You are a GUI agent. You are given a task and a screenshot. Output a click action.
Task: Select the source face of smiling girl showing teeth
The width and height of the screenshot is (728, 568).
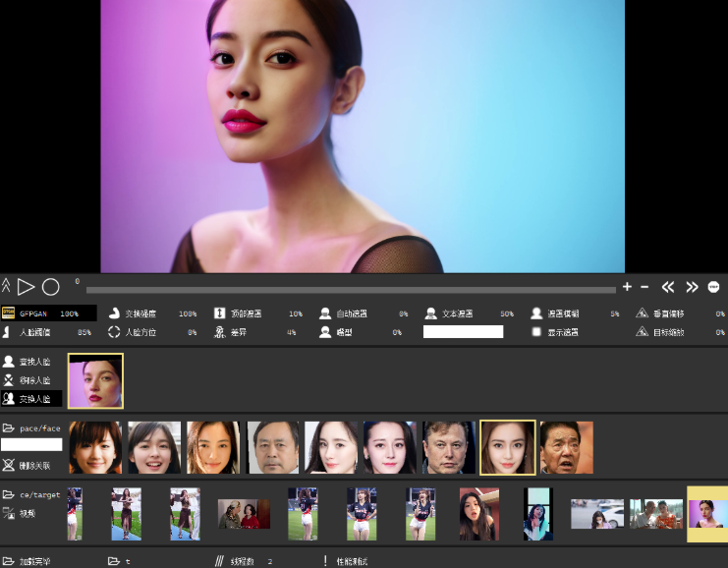click(154, 448)
